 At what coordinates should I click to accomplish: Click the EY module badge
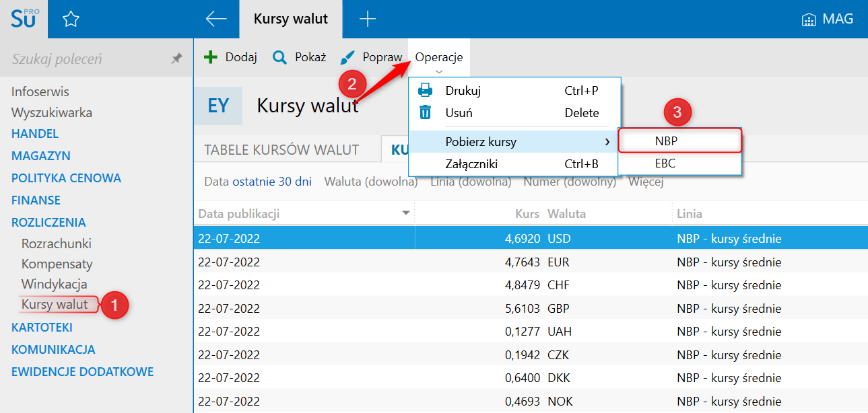click(218, 106)
